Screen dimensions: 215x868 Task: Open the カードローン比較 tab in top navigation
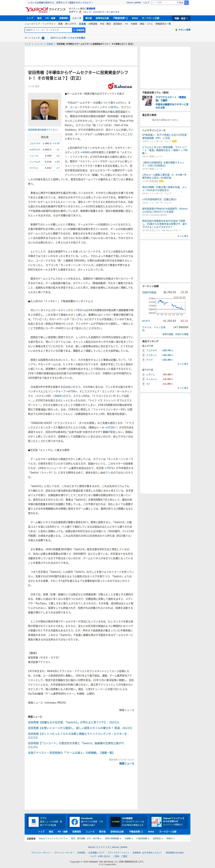click(151, 18)
